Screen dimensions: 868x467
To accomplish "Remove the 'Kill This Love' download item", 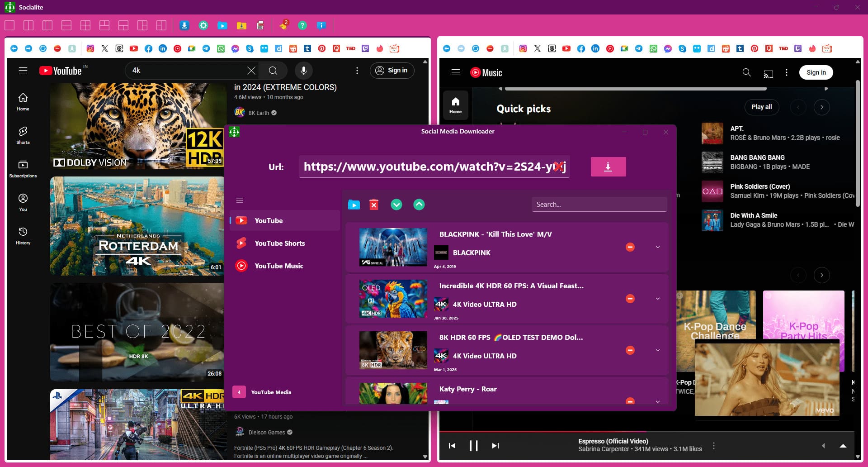I will click(630, 247).
